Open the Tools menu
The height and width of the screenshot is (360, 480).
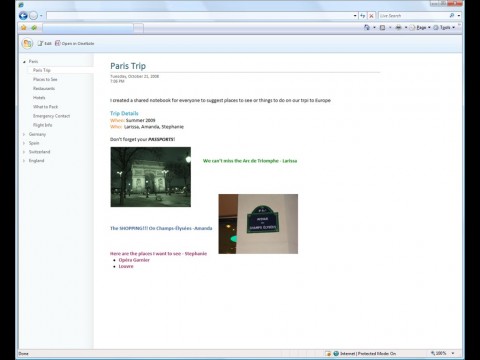444,28
